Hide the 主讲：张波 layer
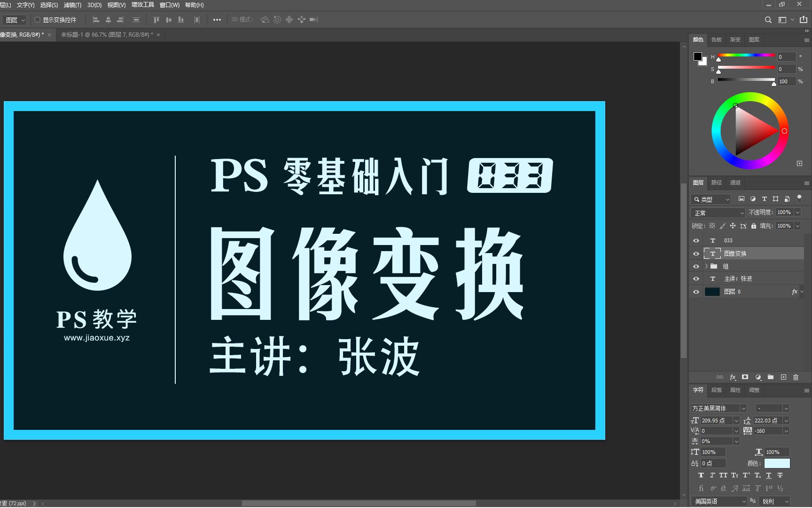The height and width of the screenshot is (508, 812). 696,279
